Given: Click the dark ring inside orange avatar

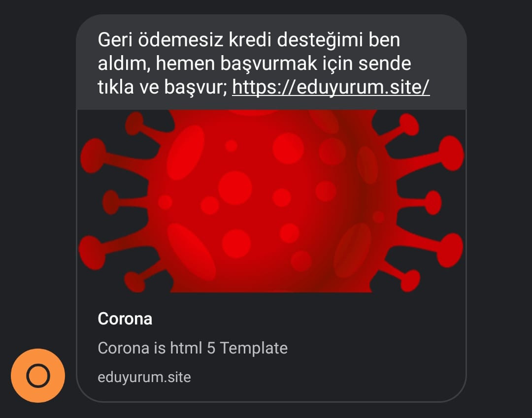Looking at the screenshot, I should coord(38,376).
